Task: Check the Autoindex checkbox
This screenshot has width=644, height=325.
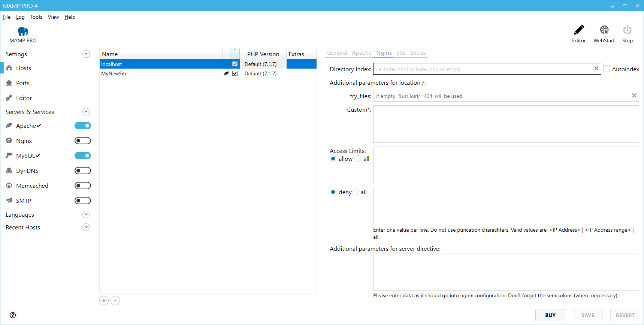Action: pyautogui.click(x=607, y=69)
